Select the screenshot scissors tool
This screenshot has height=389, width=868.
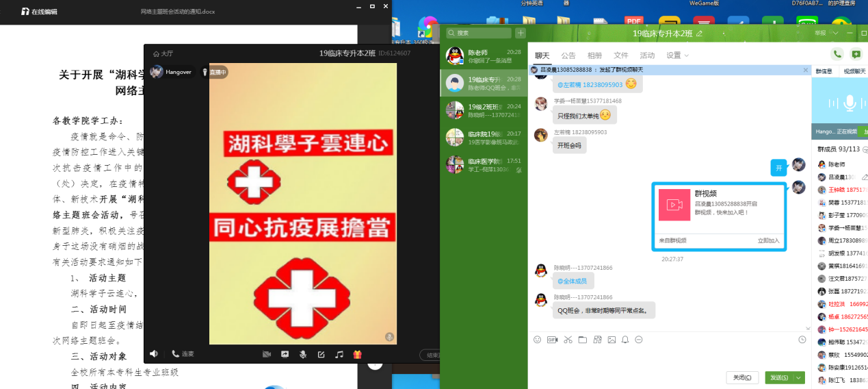pyautogui.click(x=568, y=340)
